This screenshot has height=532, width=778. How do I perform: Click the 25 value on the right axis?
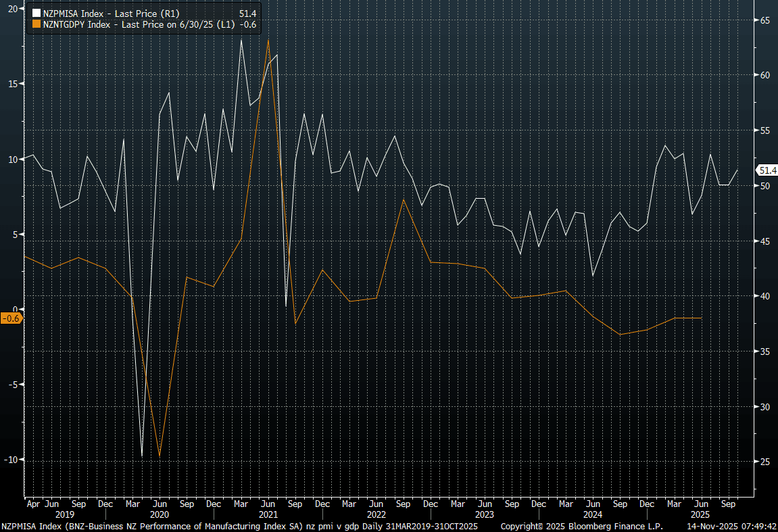(x=764, y=462)
